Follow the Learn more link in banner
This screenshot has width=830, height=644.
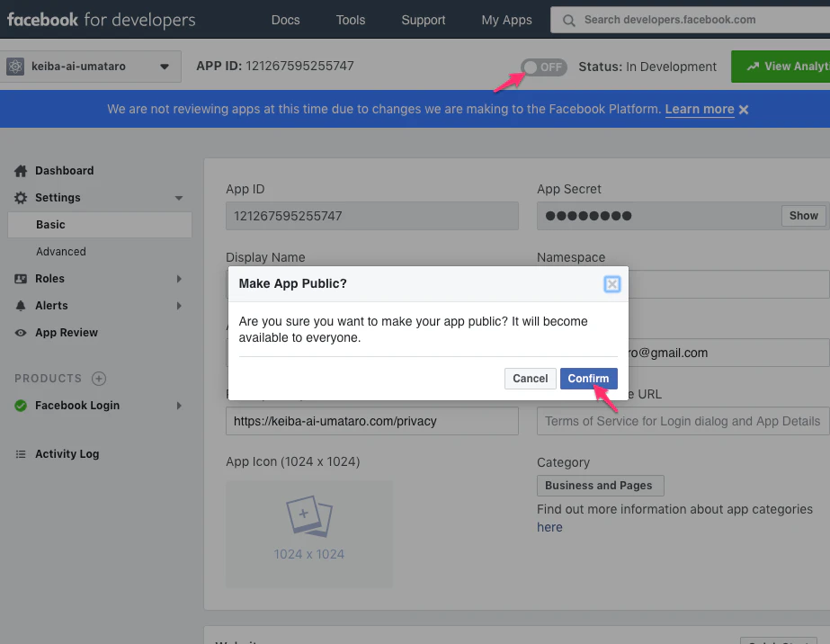pyautogui.click(x=700, y=109)
